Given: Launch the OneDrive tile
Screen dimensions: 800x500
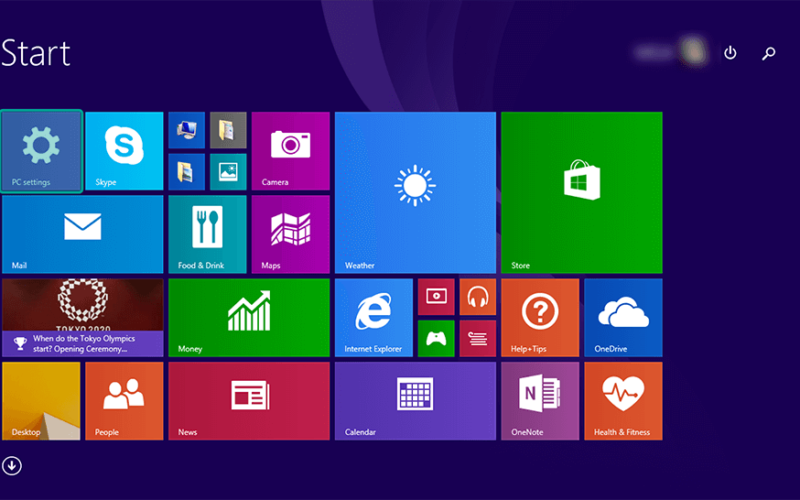Looking at the screenshot, I should 623,317.
